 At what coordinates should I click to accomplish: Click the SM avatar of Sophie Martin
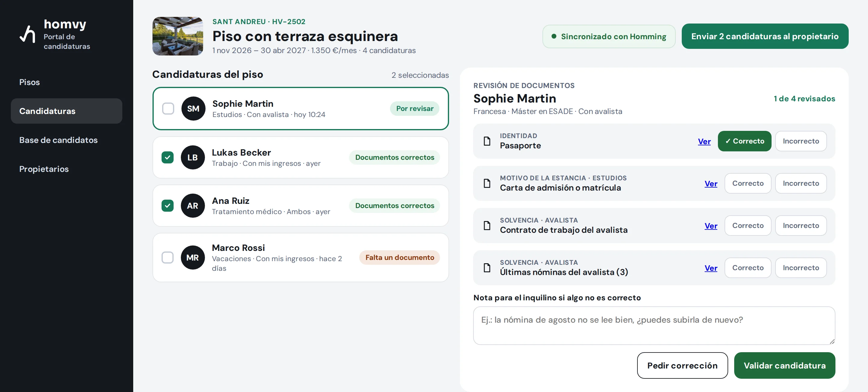coord(193,109)
